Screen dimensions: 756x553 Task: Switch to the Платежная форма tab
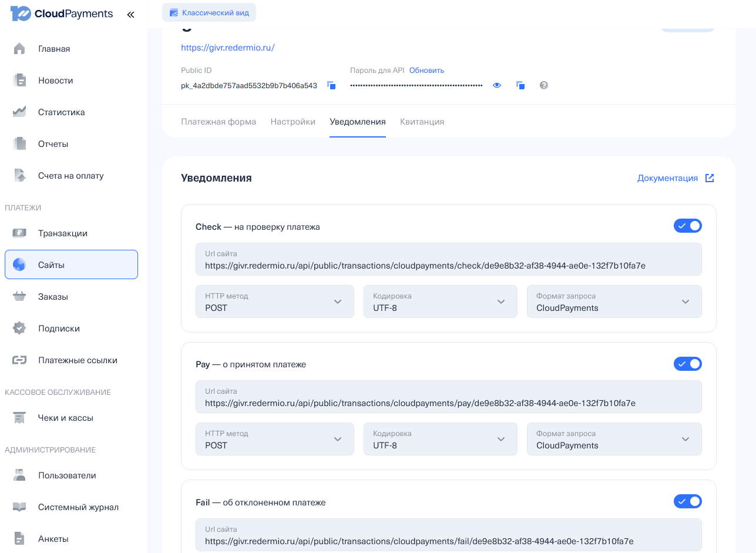click(219, 122)
